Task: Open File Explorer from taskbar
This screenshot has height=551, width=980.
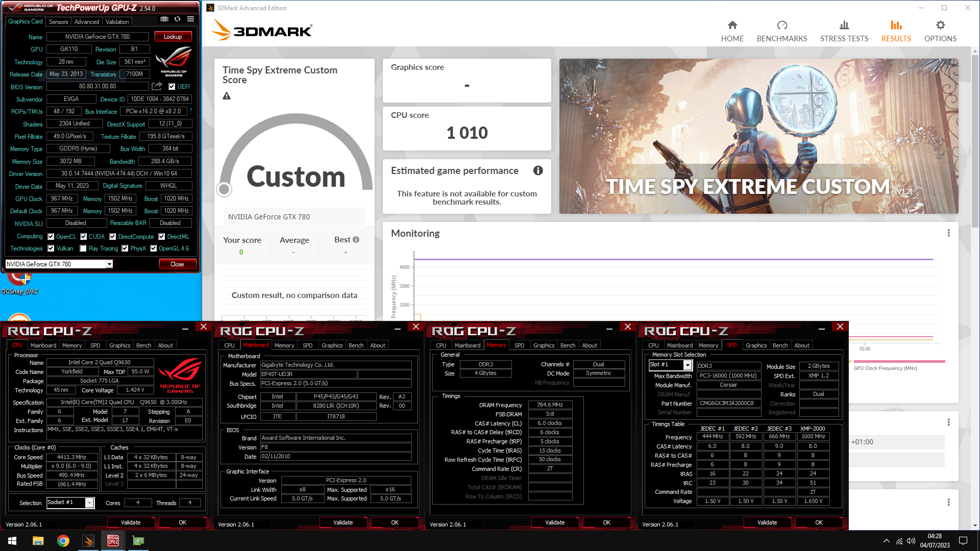Action: 38,541
